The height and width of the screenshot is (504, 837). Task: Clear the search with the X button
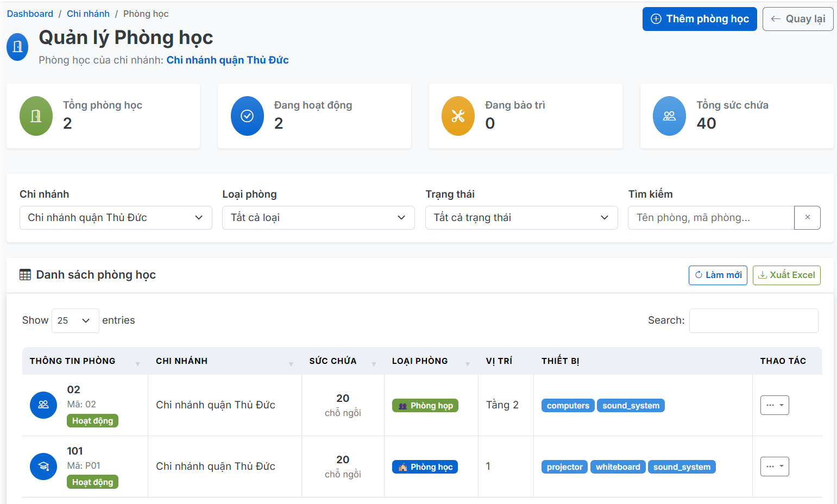click(807, 218)
